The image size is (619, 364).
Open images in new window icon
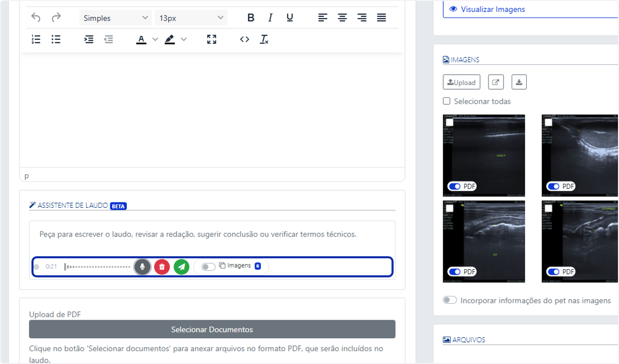click(x=496, y=82)
